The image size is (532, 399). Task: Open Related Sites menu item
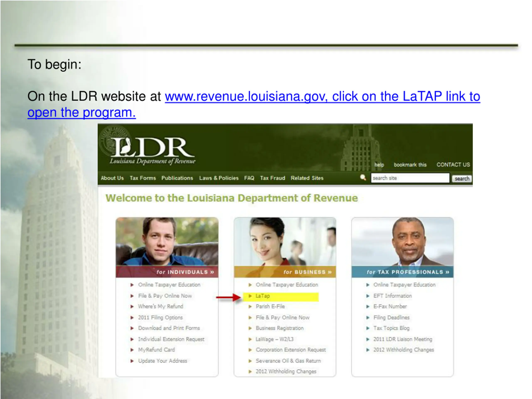(307, 178)
